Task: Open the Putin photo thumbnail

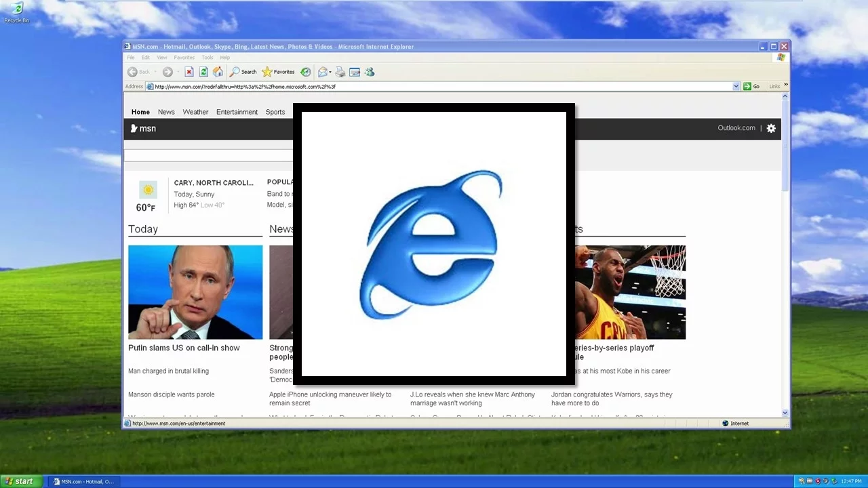Action: [195, 292]
